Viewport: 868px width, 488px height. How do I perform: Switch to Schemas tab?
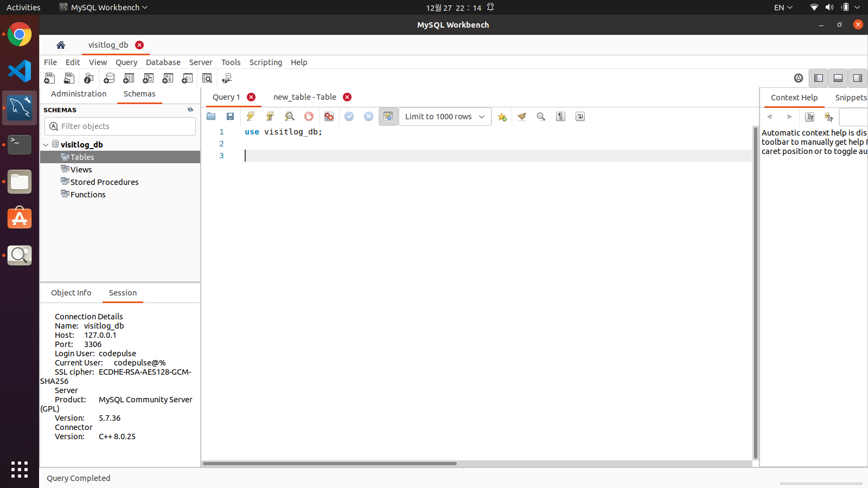pos(139,94)
